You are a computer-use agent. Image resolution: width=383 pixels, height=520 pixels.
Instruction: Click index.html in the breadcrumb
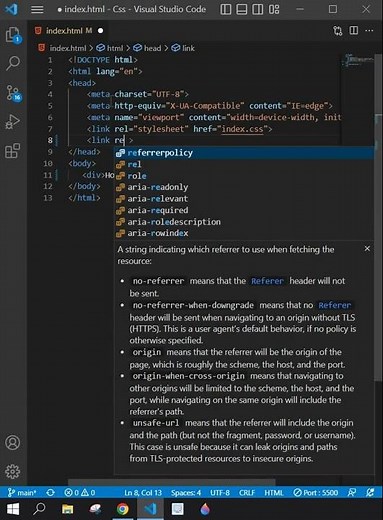pyautogui.click(x=68, y=48)
